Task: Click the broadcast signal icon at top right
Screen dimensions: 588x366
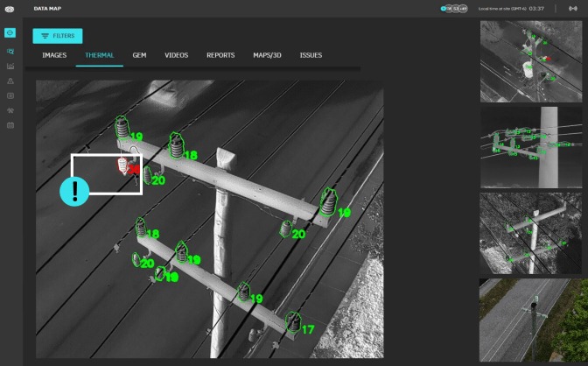Action: pos(572,8)
